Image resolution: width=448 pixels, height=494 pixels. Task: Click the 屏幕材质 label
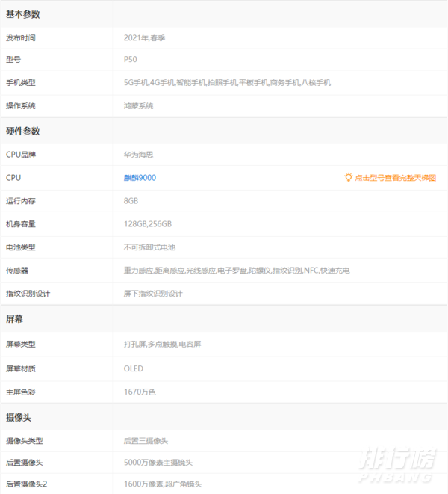21,368
